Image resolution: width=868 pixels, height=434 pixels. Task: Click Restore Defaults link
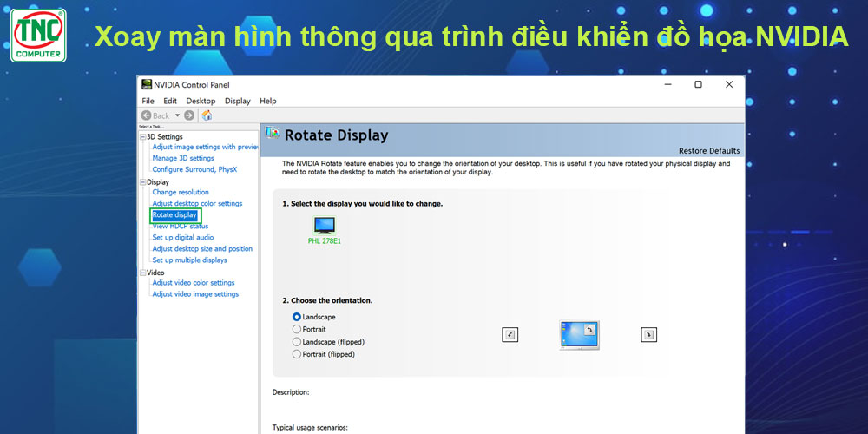[x=709, y=150]
